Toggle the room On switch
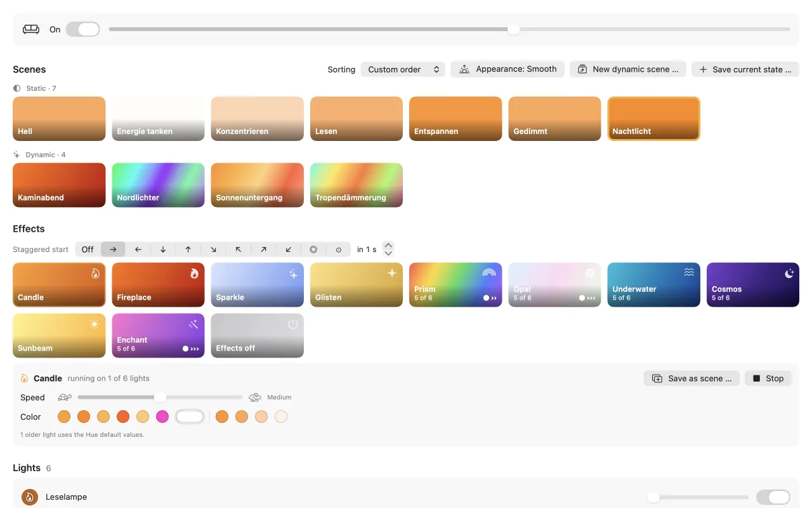The width and height of the screenshot is (812, 508). 83,29
